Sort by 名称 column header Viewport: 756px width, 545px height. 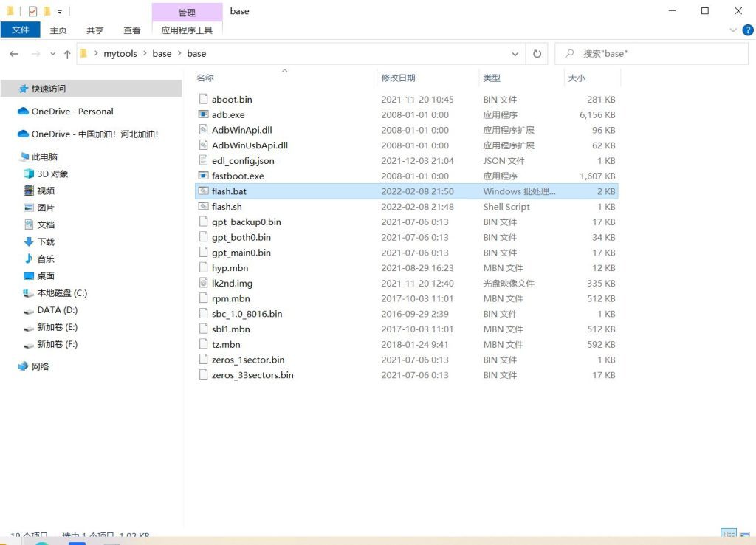click(x=205, y=78)
